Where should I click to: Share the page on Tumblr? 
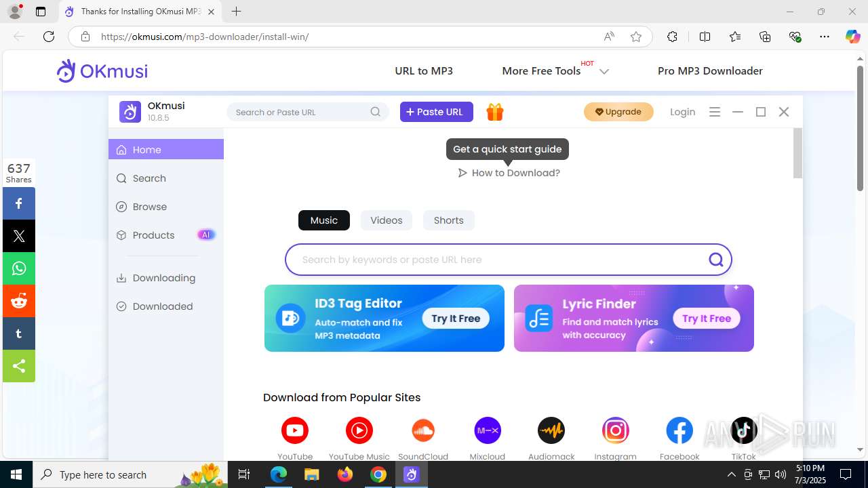pos(19,333)
